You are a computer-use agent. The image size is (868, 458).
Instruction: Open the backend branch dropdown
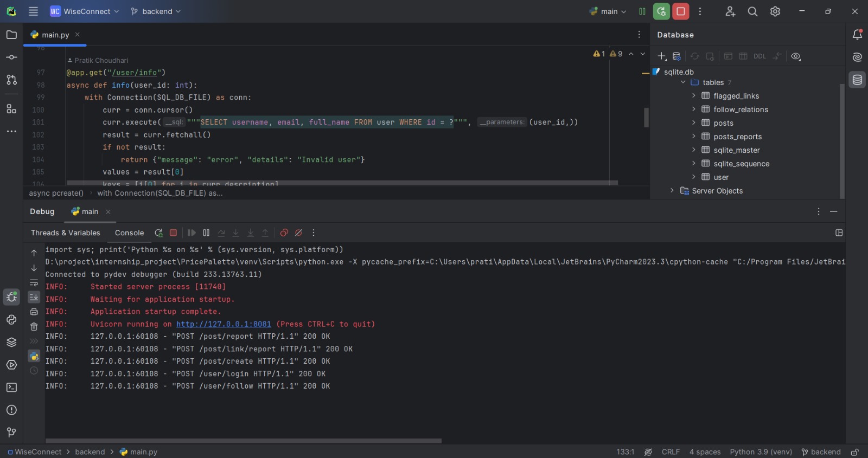coord(156,11)
